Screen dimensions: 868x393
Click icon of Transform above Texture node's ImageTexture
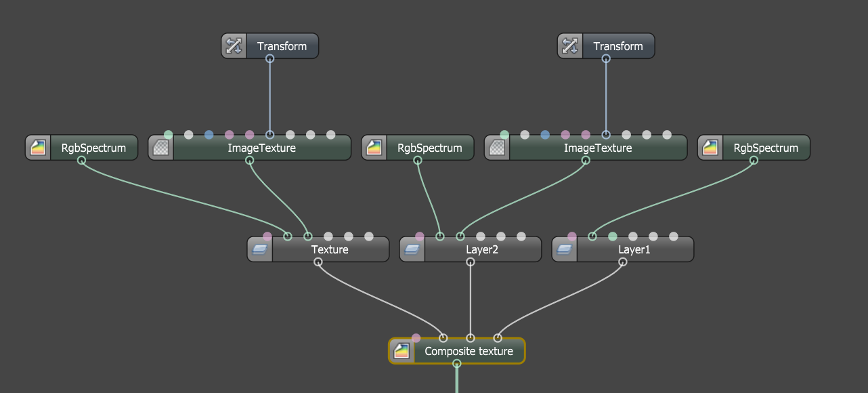[234, 46]
